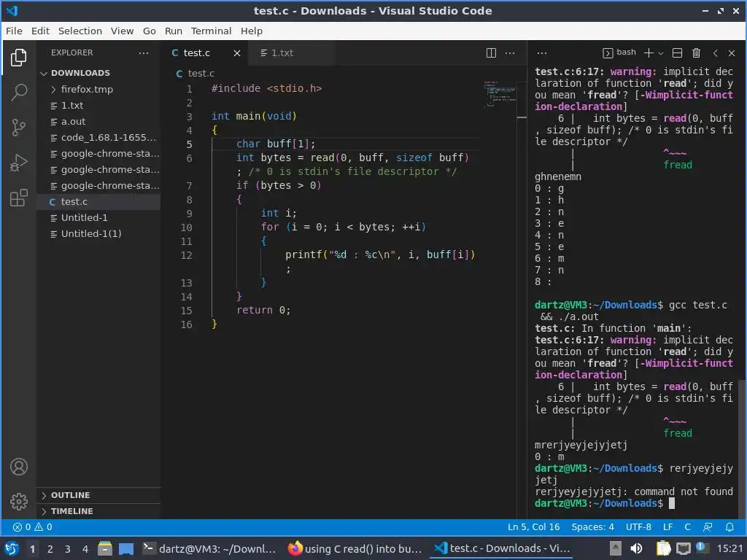747x560 pixels.
Task: Open the File menu
Action: (x=14, y=31)
